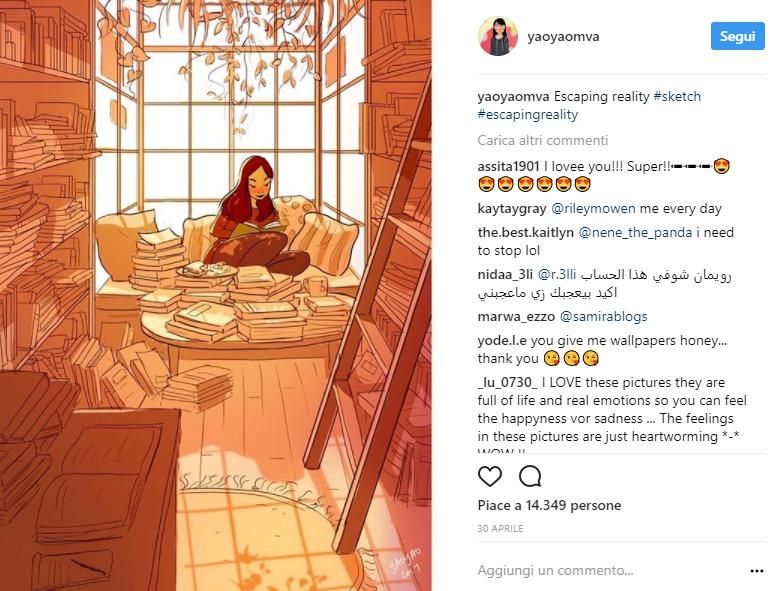Open commenter yode.l.e's profile
The width and height of the screenshot is (771, 591).
(x=502, y=340)
